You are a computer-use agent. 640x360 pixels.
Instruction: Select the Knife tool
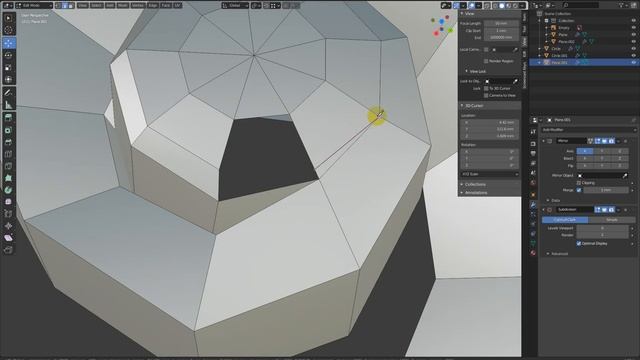click(x=9, y=166)
